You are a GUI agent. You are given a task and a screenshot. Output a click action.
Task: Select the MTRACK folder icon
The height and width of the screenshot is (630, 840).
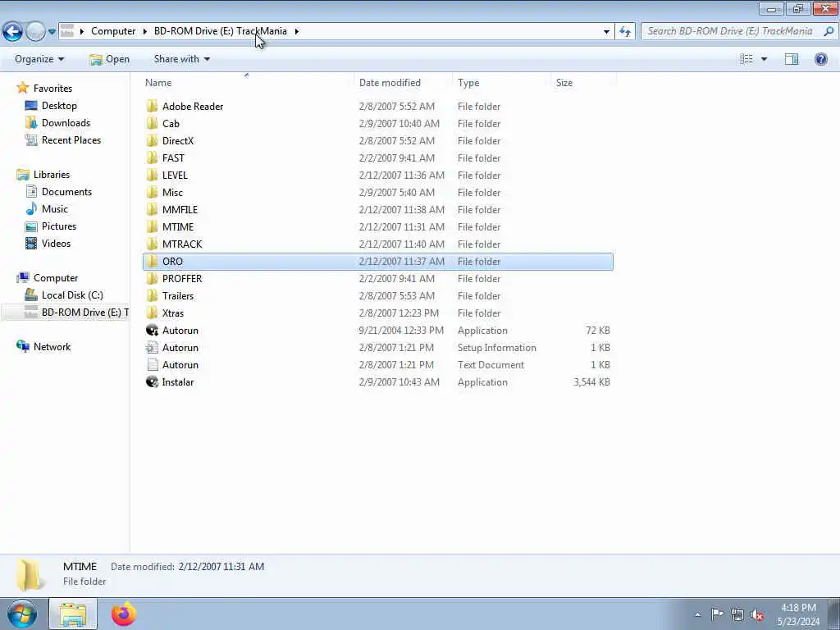click(152, 244)
